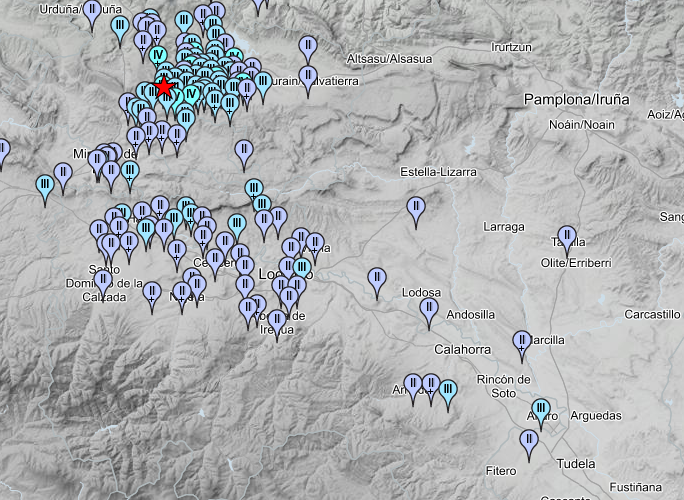Image resolution: width=684 pixels, height=500 pixels.
Task: Select the Larraga town label
Action: pyautogui.click(x=503, y=227)
